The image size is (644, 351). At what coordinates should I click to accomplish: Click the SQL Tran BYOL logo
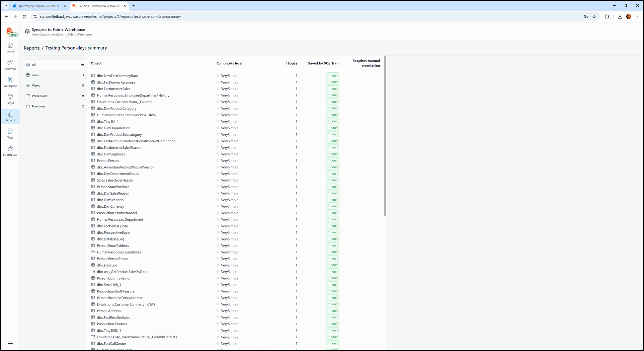[11, 32]
